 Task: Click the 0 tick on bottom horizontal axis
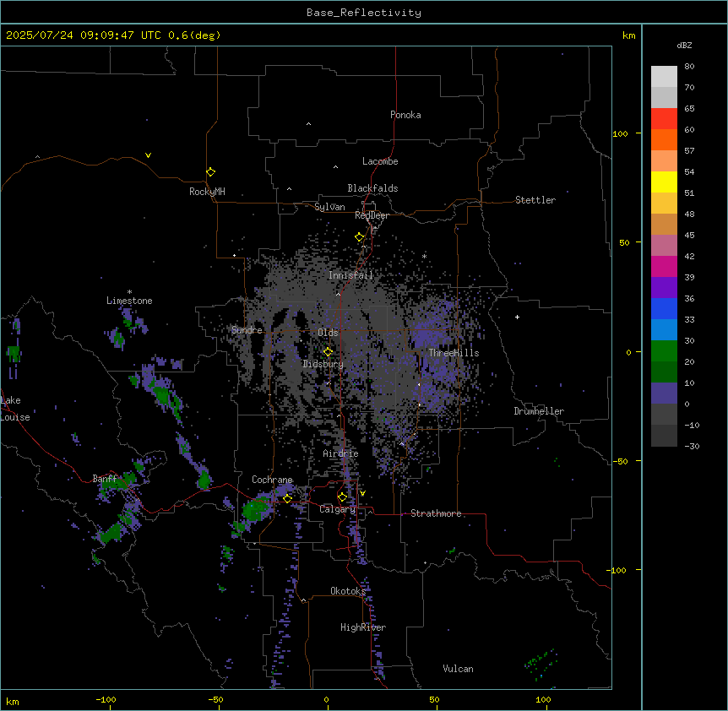pos(326,699)
